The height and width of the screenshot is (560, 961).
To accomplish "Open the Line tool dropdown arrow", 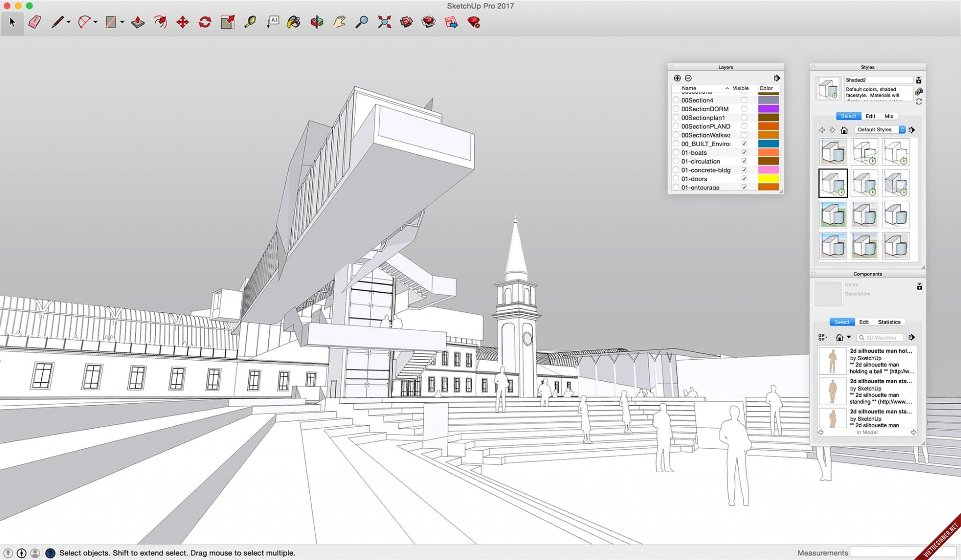I will pos(69,22).
